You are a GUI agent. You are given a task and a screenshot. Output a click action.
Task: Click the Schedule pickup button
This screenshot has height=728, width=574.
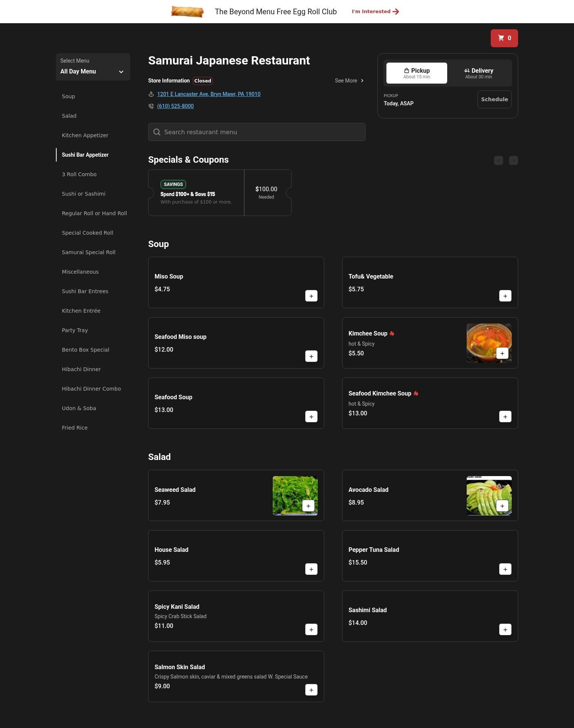[x=494, y=99]
